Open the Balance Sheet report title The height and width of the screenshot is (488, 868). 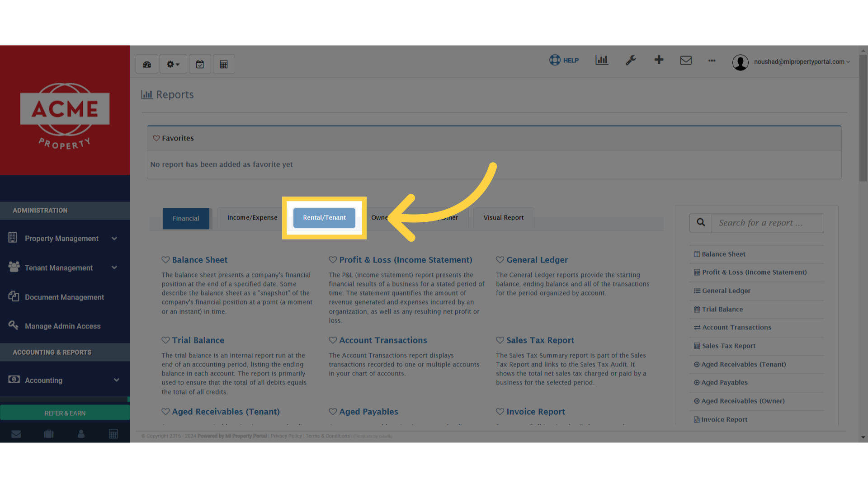tap(200, 260)
